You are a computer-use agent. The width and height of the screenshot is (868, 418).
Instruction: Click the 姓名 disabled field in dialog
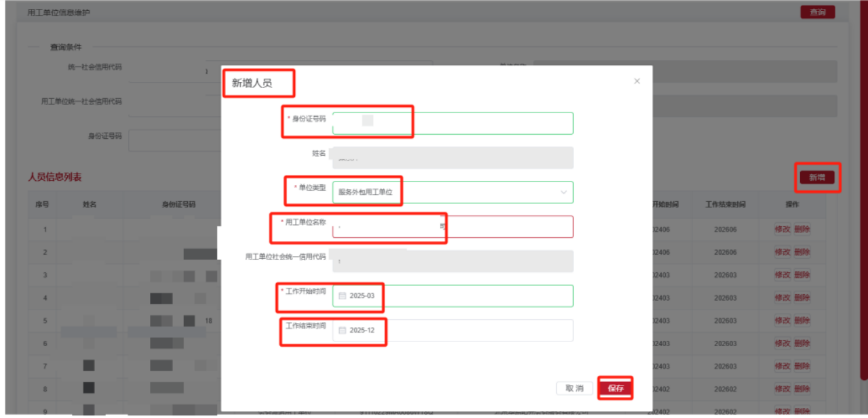[x=452, y=158]
